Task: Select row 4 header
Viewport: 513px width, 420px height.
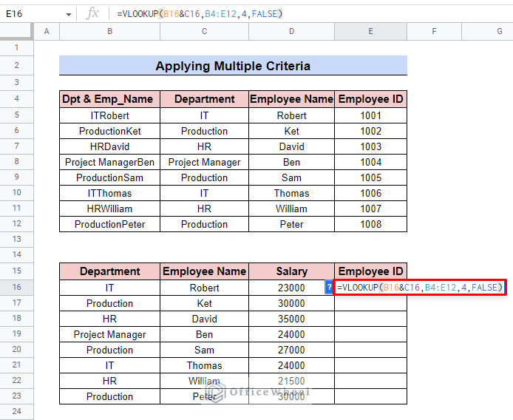Action: [x=17, y=99]
